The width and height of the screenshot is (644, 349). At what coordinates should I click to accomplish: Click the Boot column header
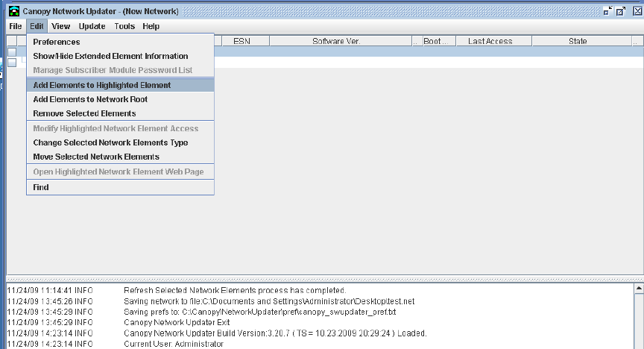click(439, 41)
